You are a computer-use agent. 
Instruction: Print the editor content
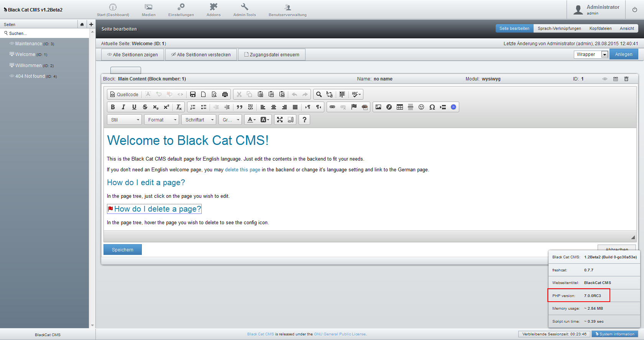225,94
